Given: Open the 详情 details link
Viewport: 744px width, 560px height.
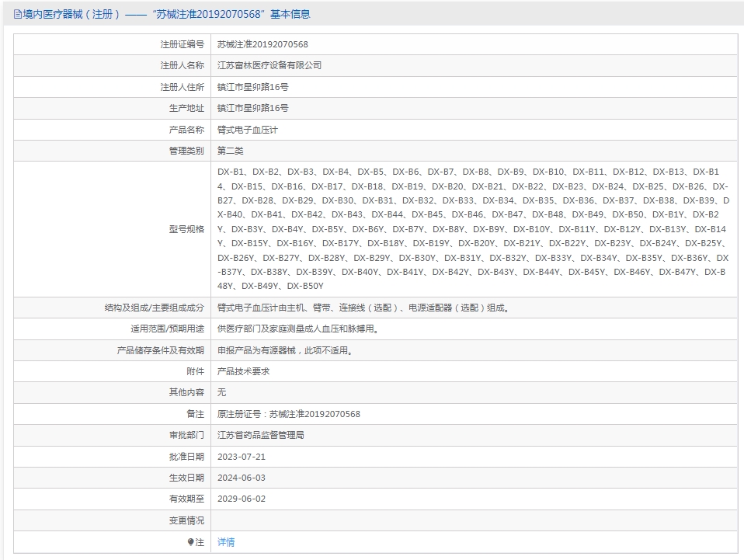Looking at the screenshot, I should 226,542.
